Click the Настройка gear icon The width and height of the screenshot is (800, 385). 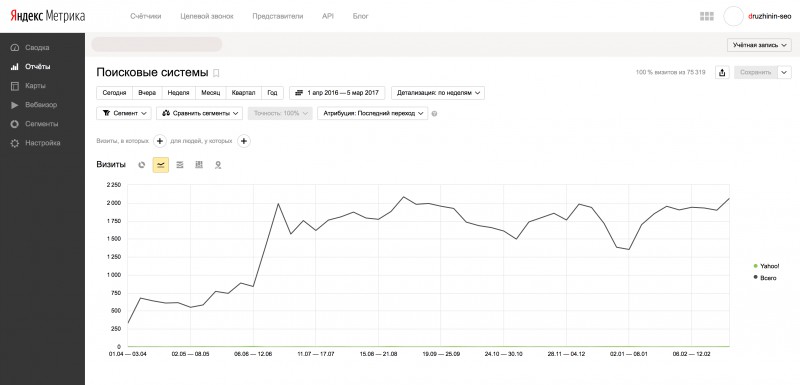tap(15, 143)
